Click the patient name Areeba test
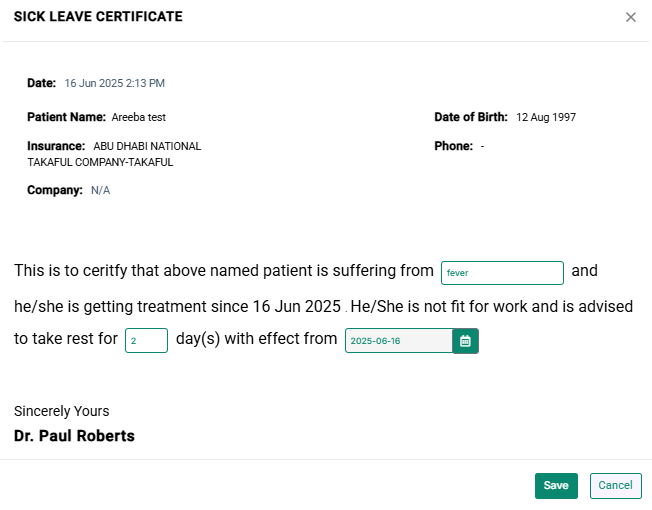Viewport: 652px width, 510px height. [x=138, y=117]
